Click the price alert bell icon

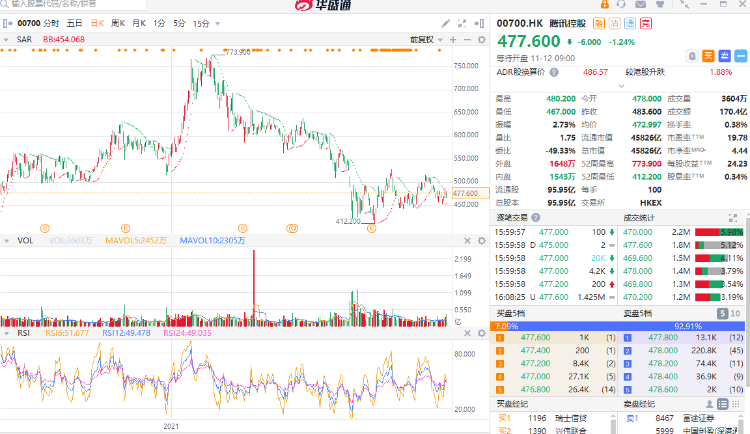click(692, 56)
